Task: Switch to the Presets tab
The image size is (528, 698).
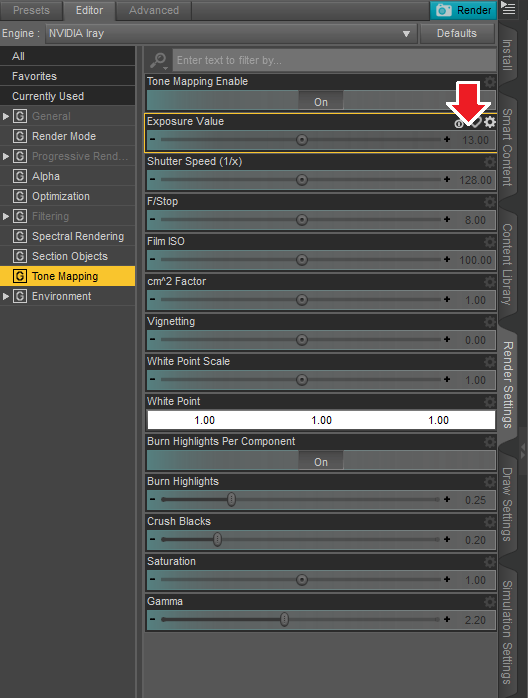Action: (x=31, y=10)
